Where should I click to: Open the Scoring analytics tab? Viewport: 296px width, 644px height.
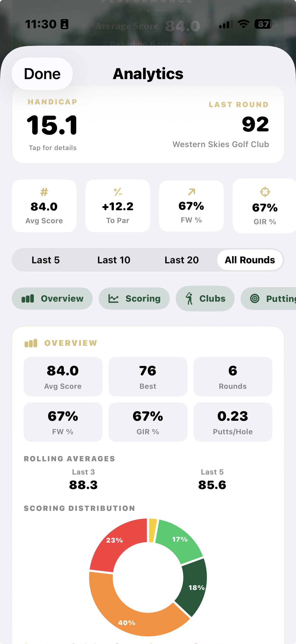tap(134, 298)
